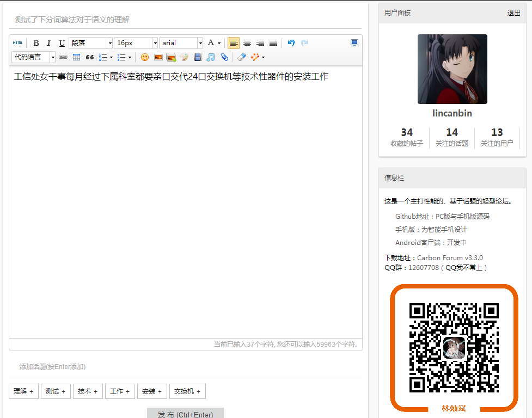The height and width of the screenshot is (418, 532).
Task: Expand ordered list style options arrow
Action: coord(111,57)
